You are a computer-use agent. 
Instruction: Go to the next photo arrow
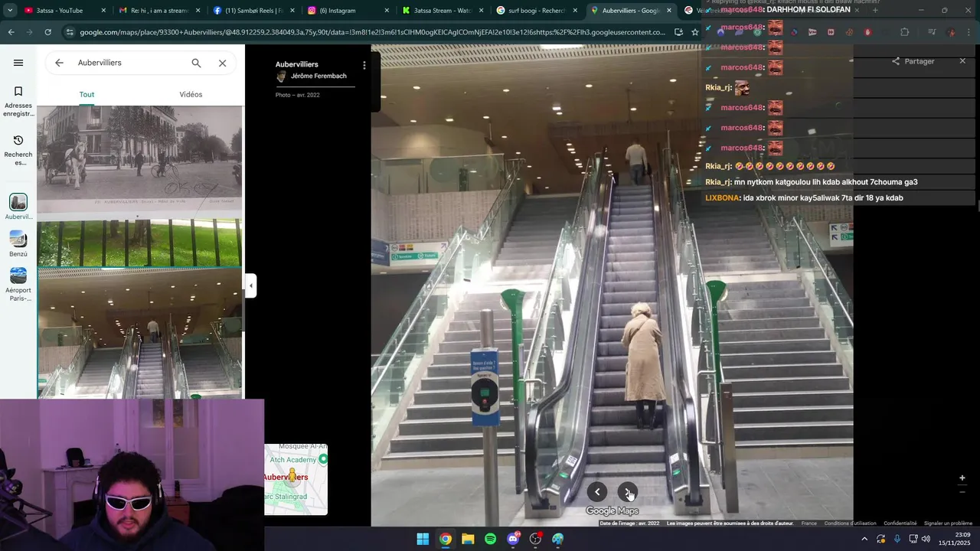pyautogui.click(x=627, y=492)
